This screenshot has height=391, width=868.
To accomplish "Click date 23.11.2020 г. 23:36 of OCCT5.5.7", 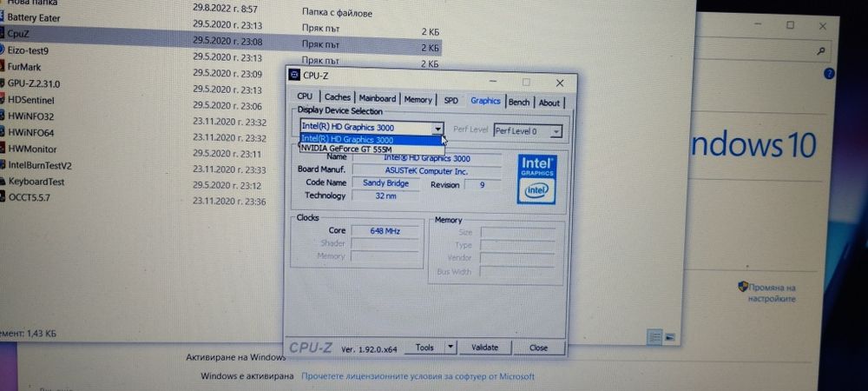I will coord(229,202).
